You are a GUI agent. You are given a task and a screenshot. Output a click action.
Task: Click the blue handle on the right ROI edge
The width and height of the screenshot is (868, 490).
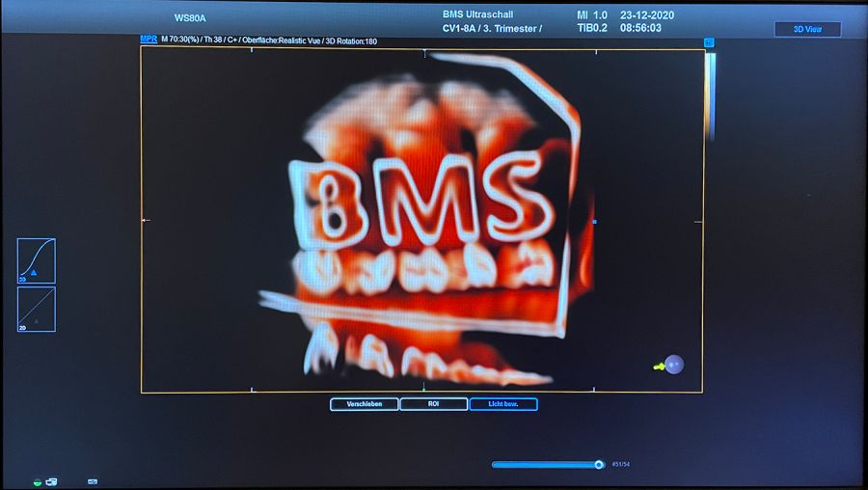[x=594, y=222]
